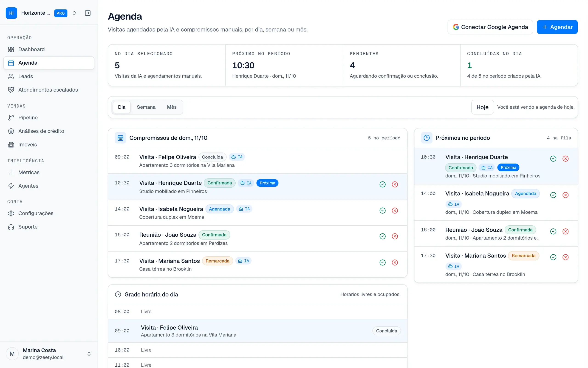588x368 pixels.
Task: Cancel Isabela Nogueira visit in Compromissos list
Action: (395, 210)
